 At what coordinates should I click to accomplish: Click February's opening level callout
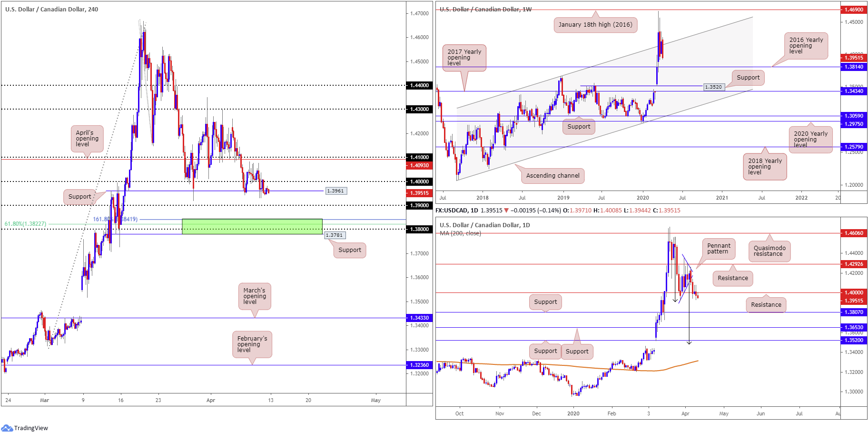(x=252, y=344)
